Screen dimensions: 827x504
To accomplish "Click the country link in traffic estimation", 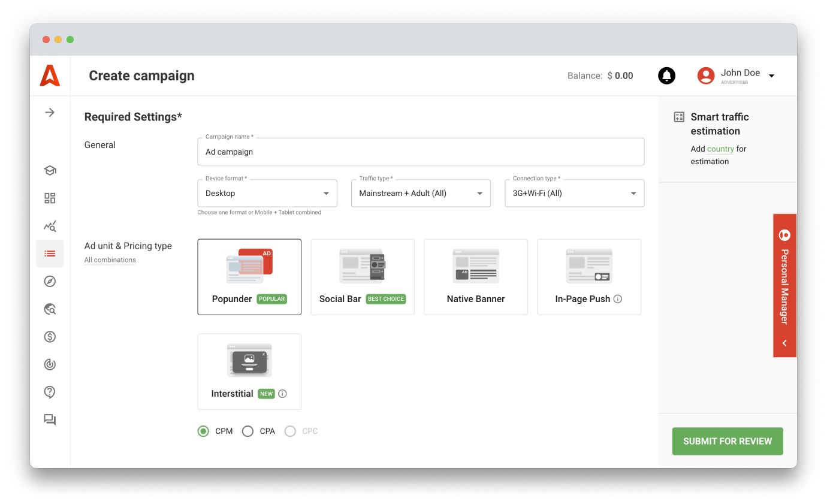I will [x=720, y=149].
